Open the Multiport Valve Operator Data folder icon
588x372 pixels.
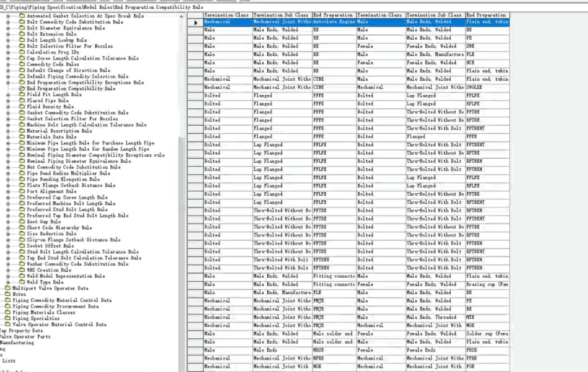point(8,288)
